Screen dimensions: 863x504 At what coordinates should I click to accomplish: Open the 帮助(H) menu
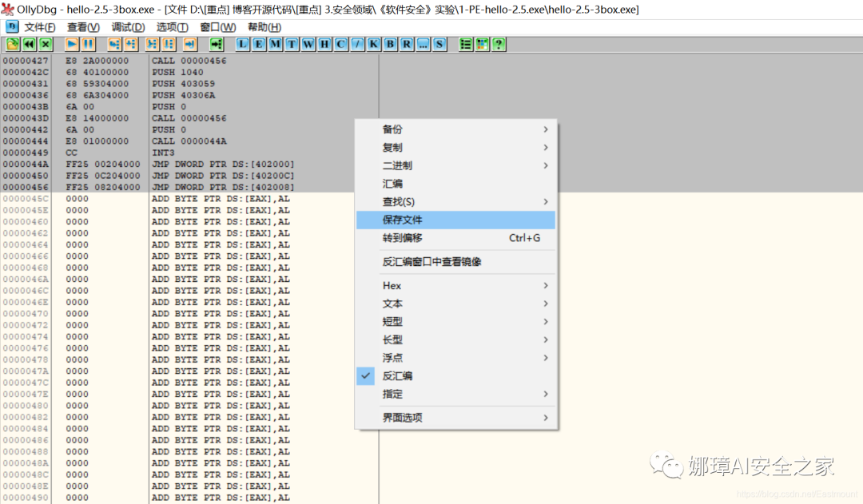[264, 27]
